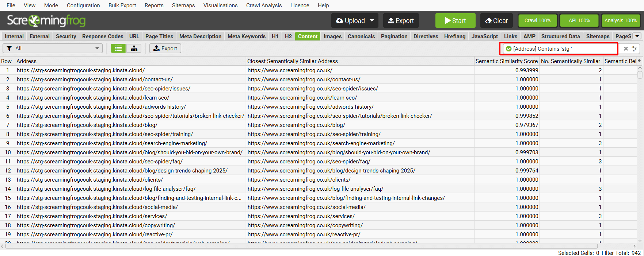644x256 pixels.
Task: Sort by No. Semantically Similar header
Action: tap(571, 61)
